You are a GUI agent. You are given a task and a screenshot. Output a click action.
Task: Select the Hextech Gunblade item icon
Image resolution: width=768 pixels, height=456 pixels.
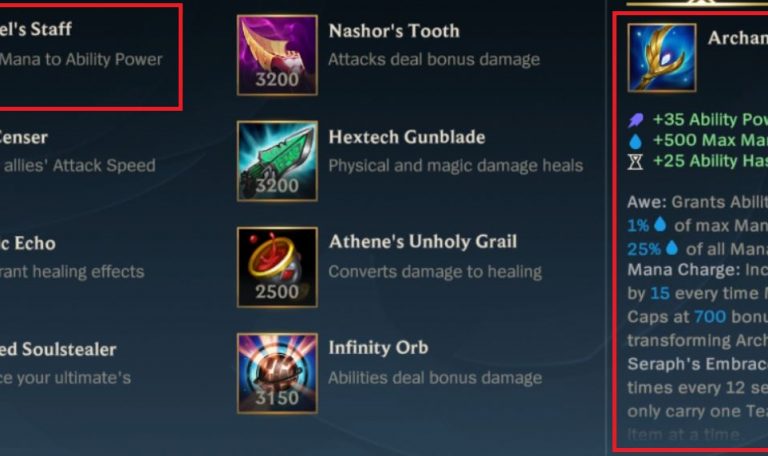pos(277,161)
